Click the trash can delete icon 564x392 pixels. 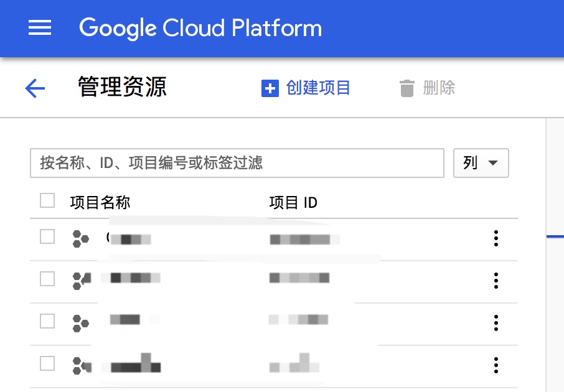click(407, 88)
